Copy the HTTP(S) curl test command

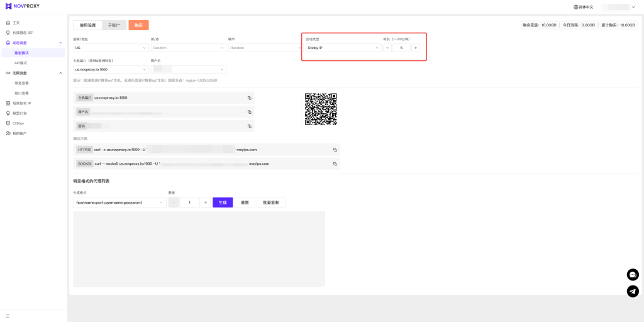335,150
